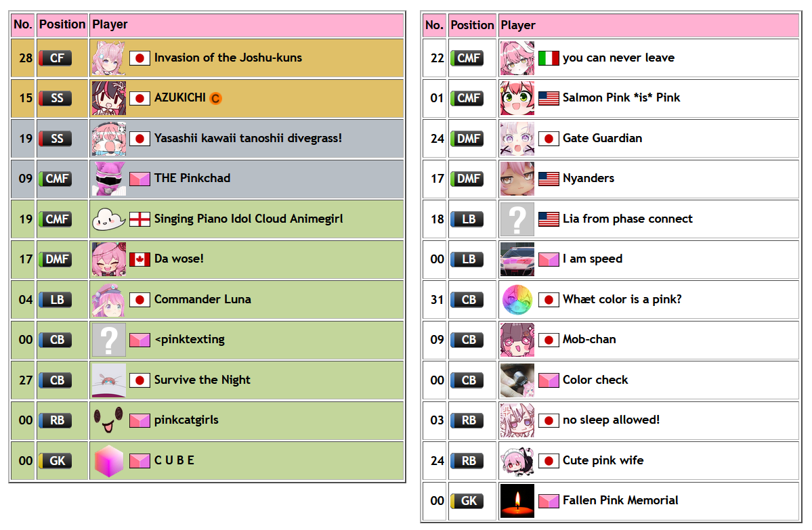Viewport: 812px width, 530px height.
Task: Click the Italian flag beside you can never leave
Action: coord(549,58)
